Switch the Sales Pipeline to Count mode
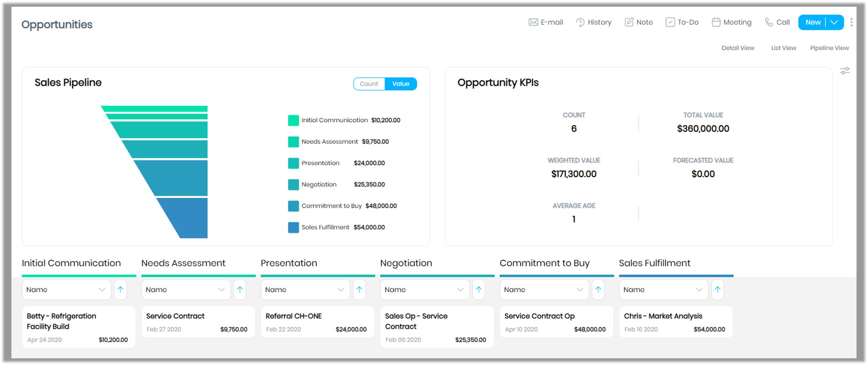The height and width of the screenshot is (365, 868). (x=369, y=84)
